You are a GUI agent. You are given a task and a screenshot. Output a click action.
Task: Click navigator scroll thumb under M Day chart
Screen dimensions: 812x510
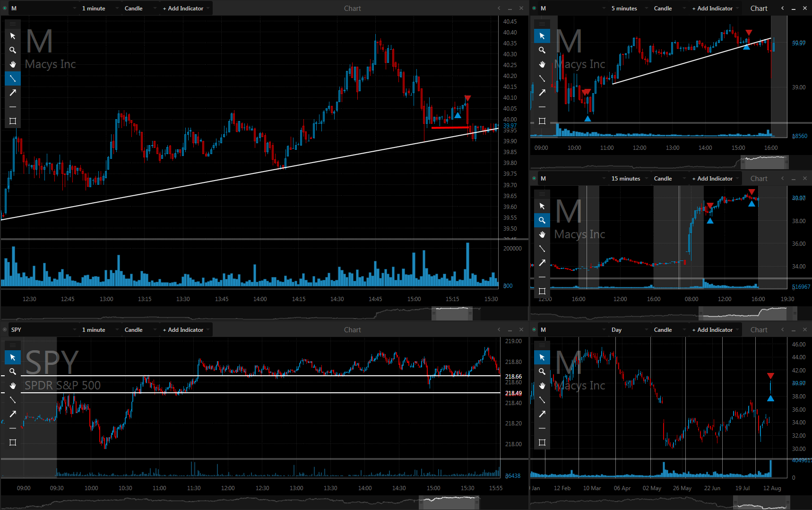click(x=761, y=502)
